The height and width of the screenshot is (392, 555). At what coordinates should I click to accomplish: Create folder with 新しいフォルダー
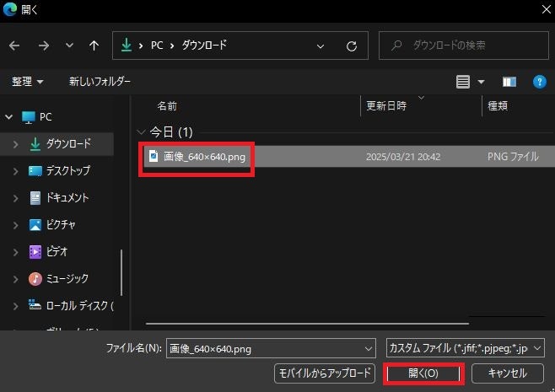click(100, 82)
